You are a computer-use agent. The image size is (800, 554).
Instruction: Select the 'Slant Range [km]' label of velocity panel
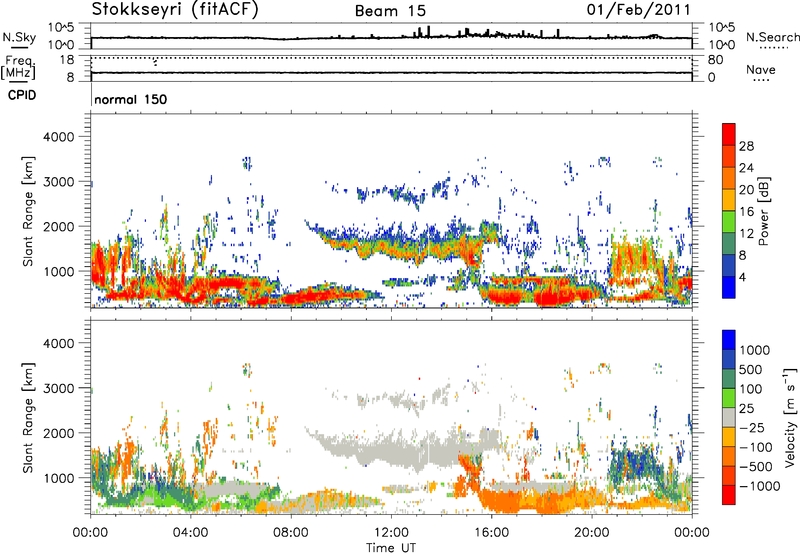[28, 418]
